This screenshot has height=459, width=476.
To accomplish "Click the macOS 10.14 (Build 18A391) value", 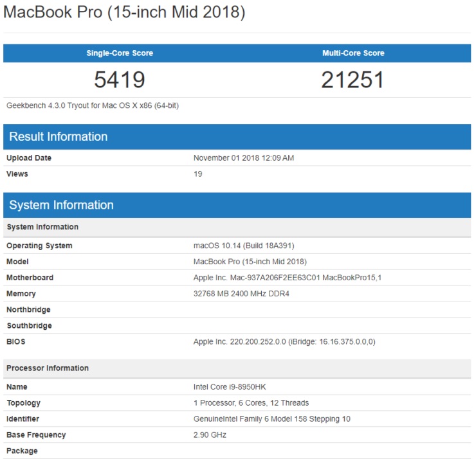I will click(244, 246).
